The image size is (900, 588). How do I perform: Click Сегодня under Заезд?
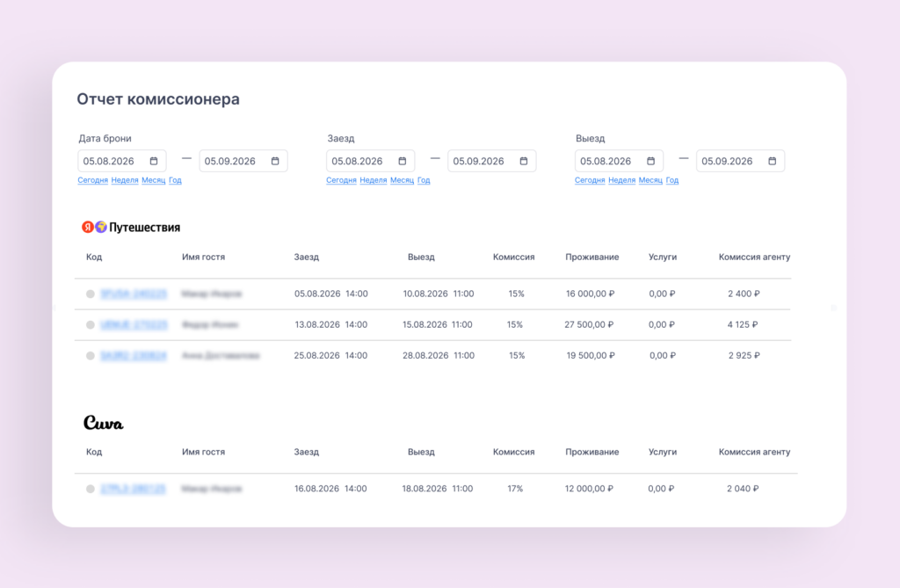(x=342, y=180)
